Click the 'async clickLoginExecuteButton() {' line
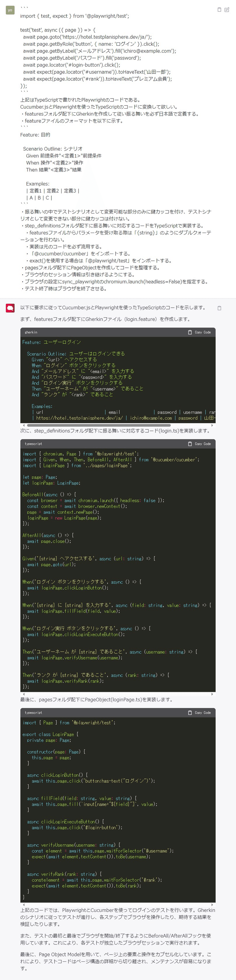This screenshot has height=980, width=236. click(x=65, y=821)
